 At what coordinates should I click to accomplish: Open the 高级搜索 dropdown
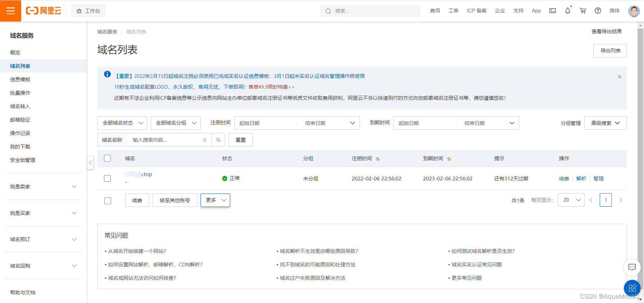click(x=605, y=123)
